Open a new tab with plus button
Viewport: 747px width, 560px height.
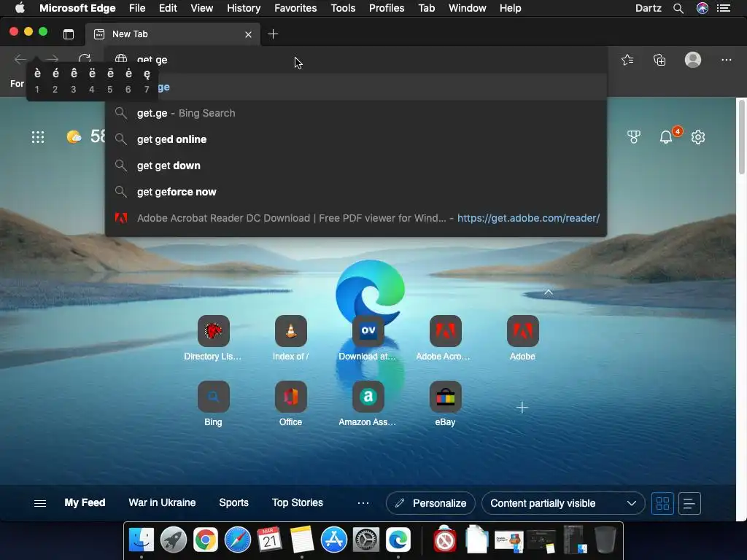click(273, 34)
